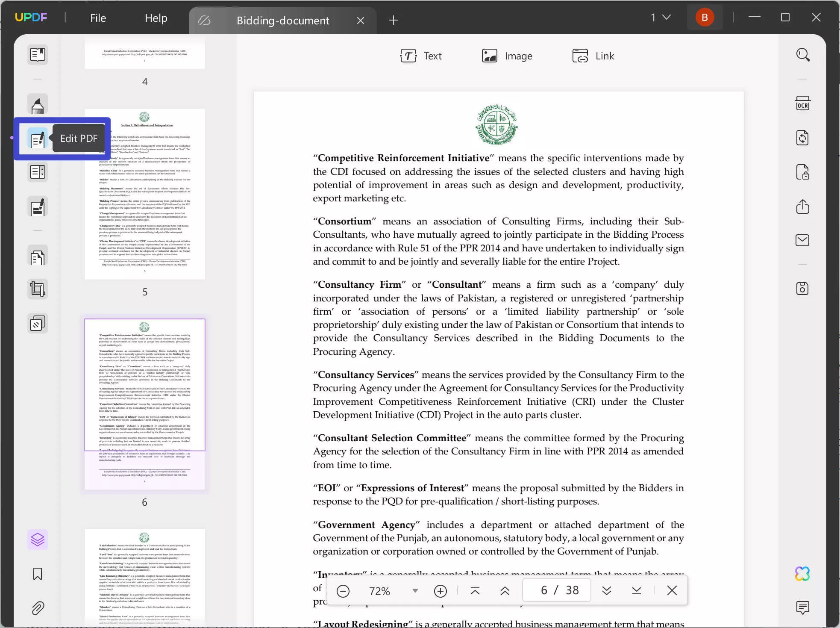Select the Image insert tool

pyautogui.click(x=508, y=56)
